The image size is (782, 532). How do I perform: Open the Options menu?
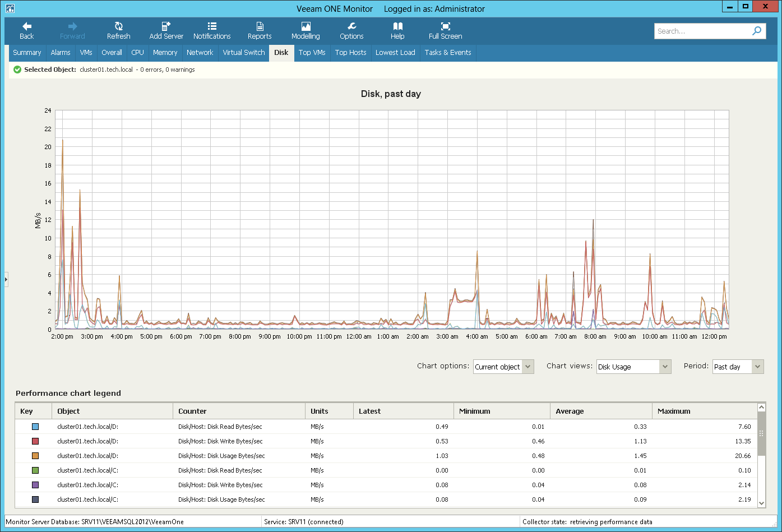point(351,30)
